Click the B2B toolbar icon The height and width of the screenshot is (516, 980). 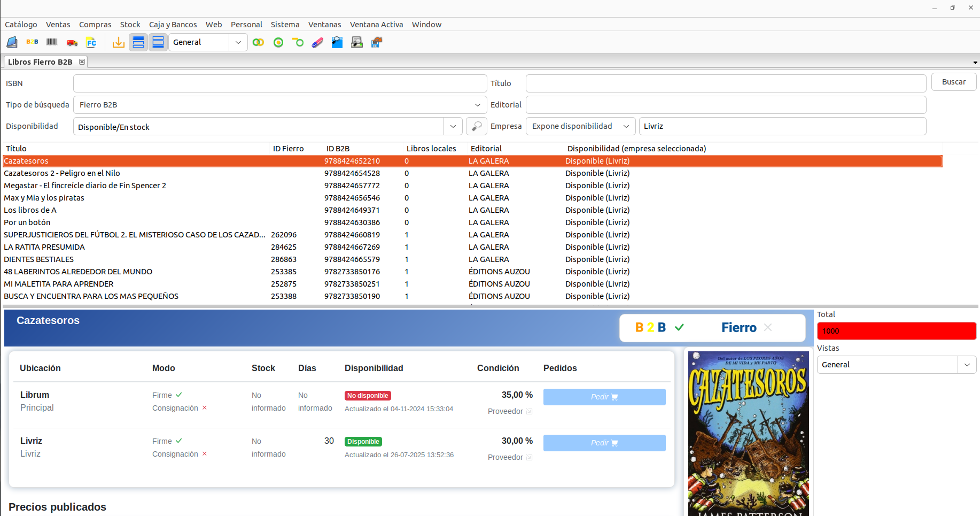[x=32, y=42]
